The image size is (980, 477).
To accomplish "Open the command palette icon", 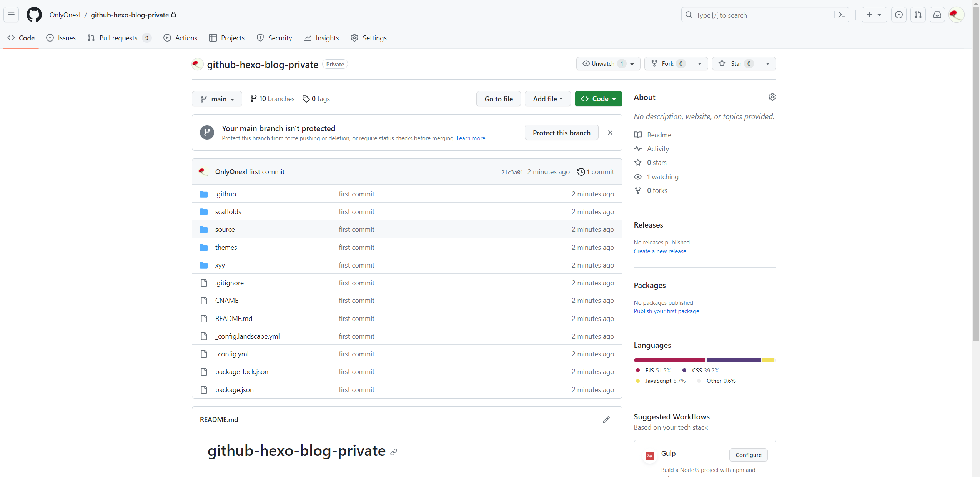I will [x=841, y=15].
